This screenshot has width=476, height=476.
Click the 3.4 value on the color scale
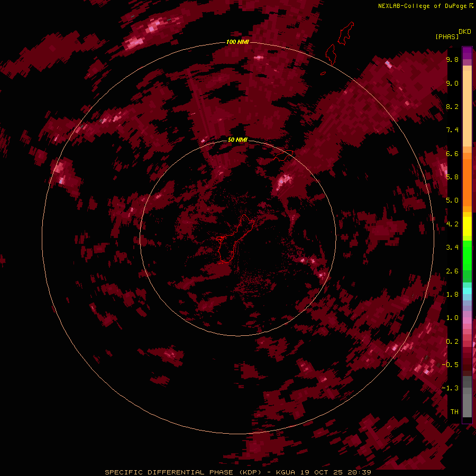click(x=452, y=248)
